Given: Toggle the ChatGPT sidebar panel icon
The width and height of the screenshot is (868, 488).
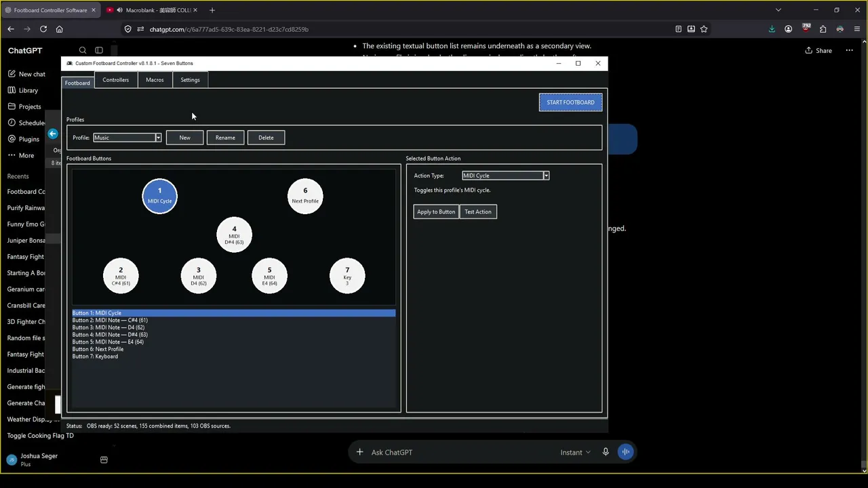Looking at the screenshot, I should [99, 50].
